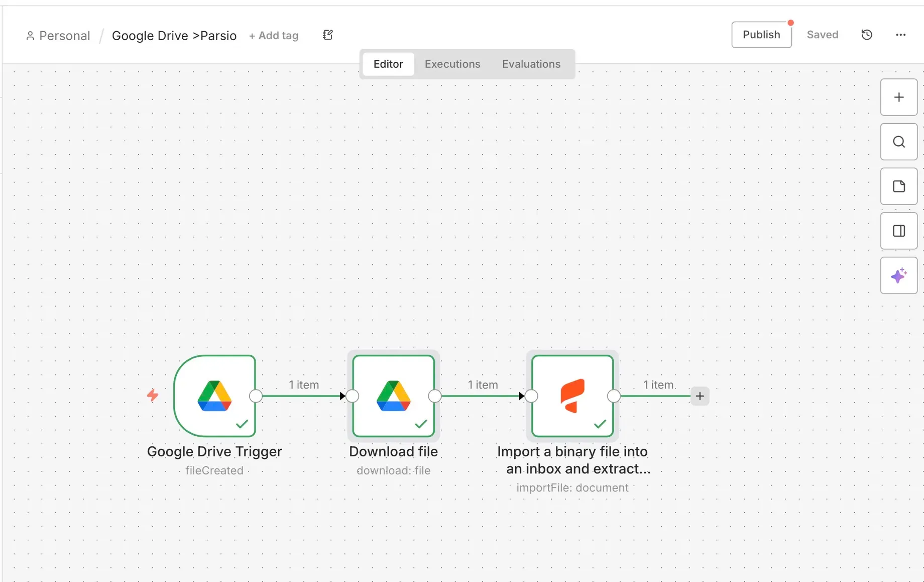Image resolution: width=924 pixels, height=582 pixels.
Task: Rename the Google Drive >Parsio workflow title
Action: (x=174, y=36)
